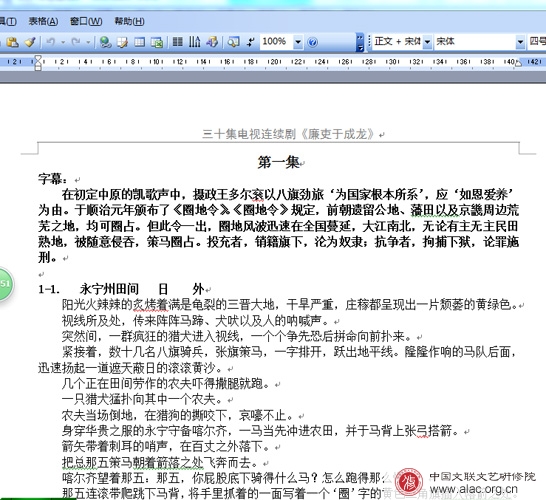Toggle the Document Map view
The height and width of the screenshot is (500, 546).
233,42
